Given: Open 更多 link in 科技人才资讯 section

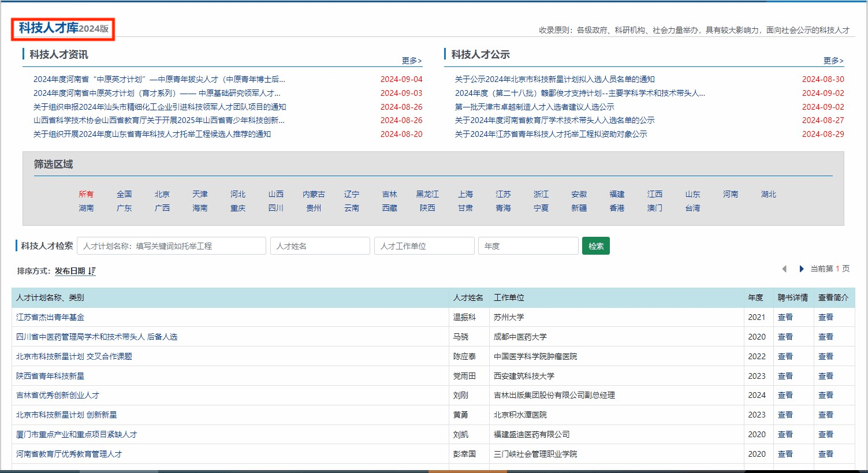Looking at the screenshot, I should (x=412, y=61).
